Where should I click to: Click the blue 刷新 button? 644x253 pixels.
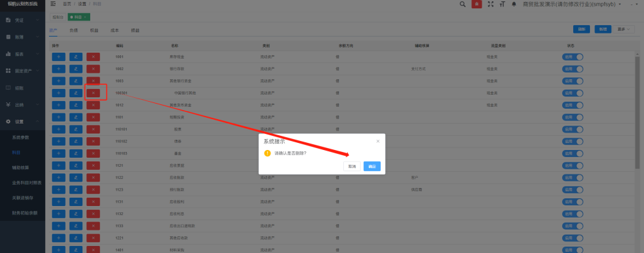coord(582,29)
